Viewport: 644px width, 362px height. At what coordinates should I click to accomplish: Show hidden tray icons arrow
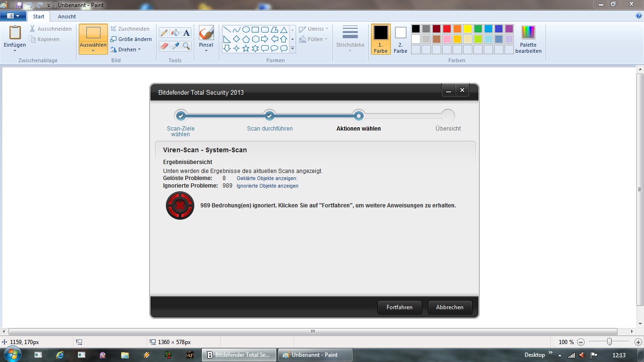pyautogui.click(x=560, y=355)
